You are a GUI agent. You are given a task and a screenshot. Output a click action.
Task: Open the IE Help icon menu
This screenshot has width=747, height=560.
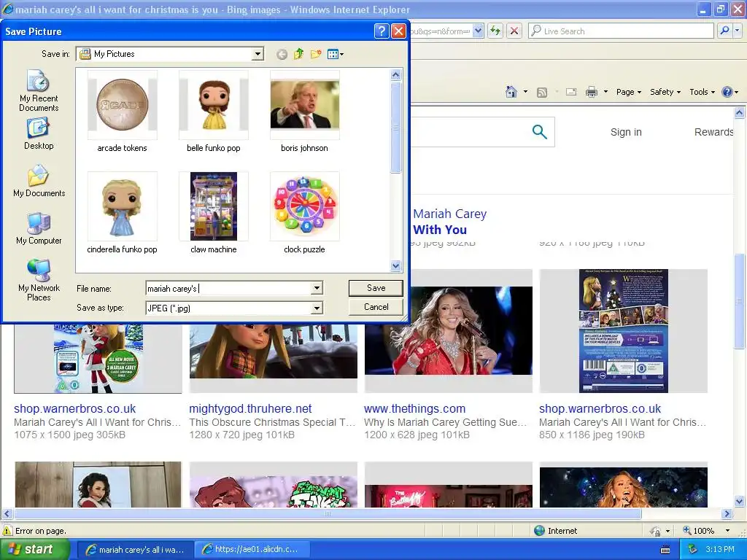point(729,92)
